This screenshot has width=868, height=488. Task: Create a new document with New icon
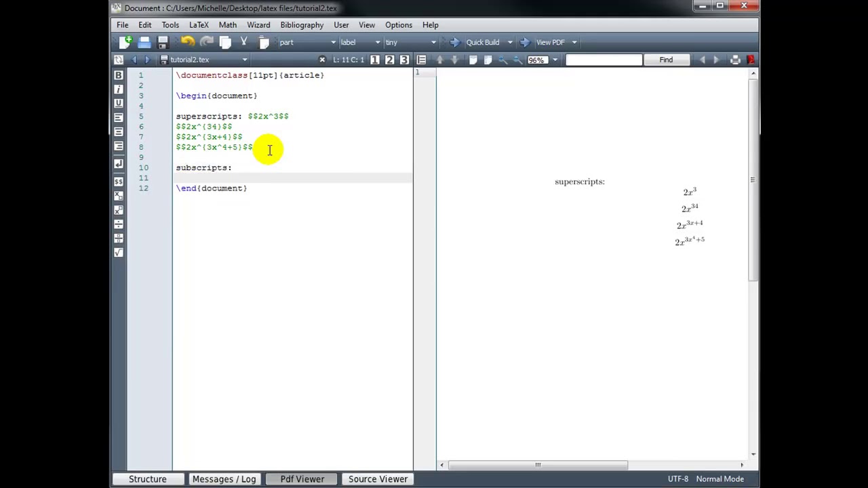(x=125, y=42)
